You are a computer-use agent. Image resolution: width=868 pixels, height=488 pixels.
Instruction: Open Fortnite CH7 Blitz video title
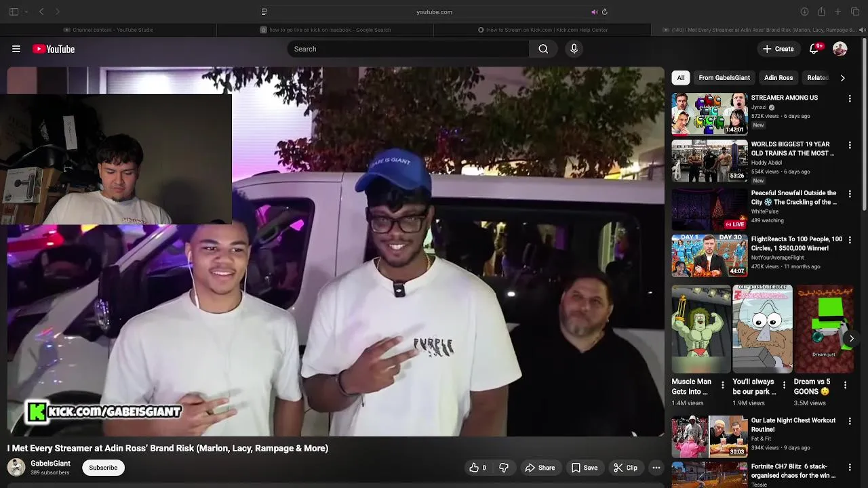[792, 471]
